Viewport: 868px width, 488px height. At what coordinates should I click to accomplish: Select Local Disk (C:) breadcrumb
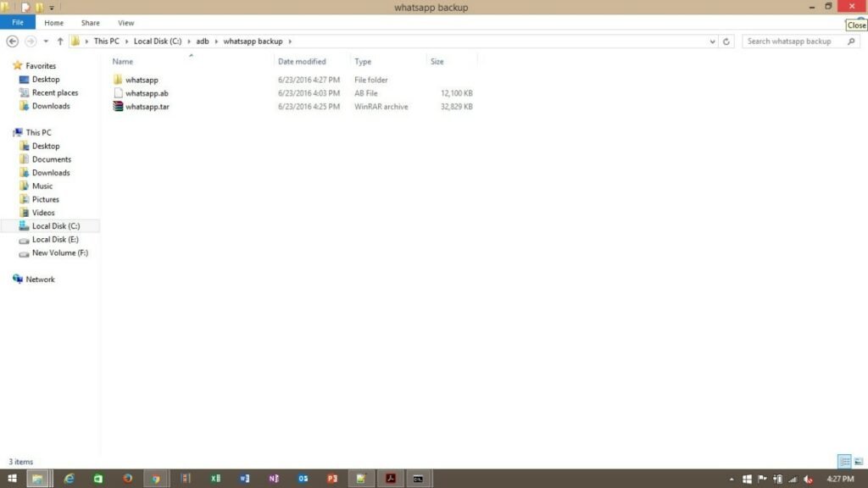[x=157, y=41]
